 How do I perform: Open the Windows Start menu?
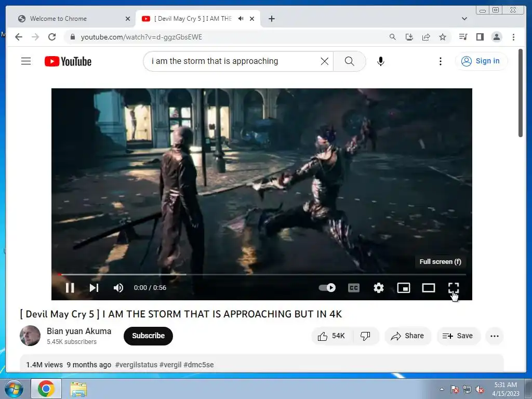14,389
